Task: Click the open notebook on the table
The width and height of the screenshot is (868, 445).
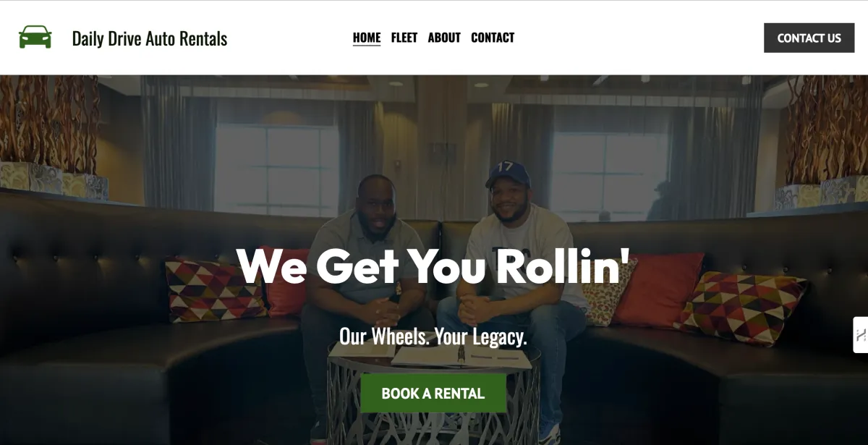Action: point(433,355)
